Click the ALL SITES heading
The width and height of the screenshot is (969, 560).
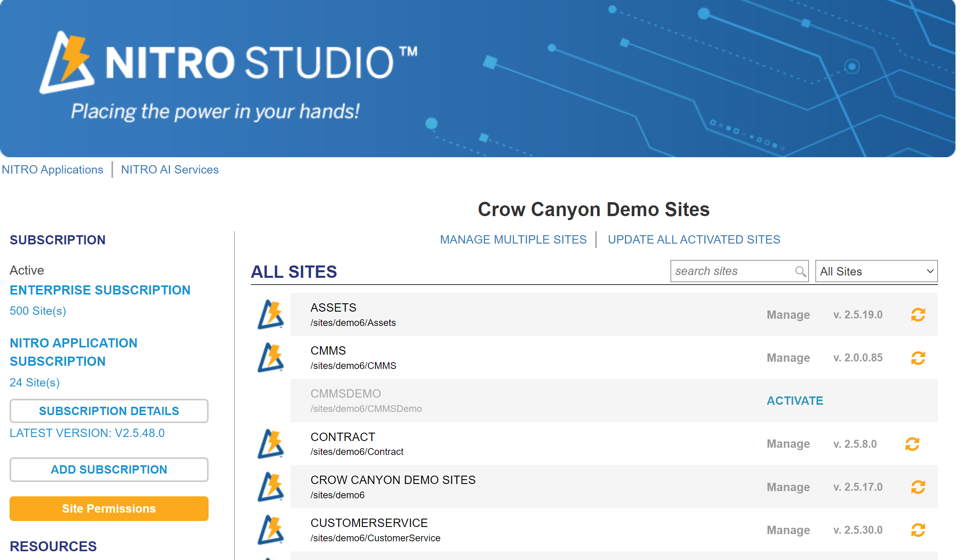click(294, 272)
